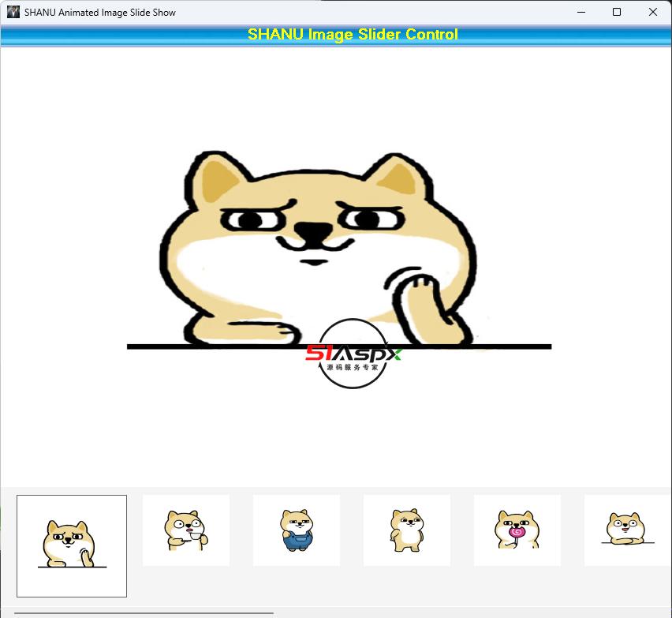Minimize the slide show window
This screenshot has height=618, width=672.
click(x=581, y=12)
